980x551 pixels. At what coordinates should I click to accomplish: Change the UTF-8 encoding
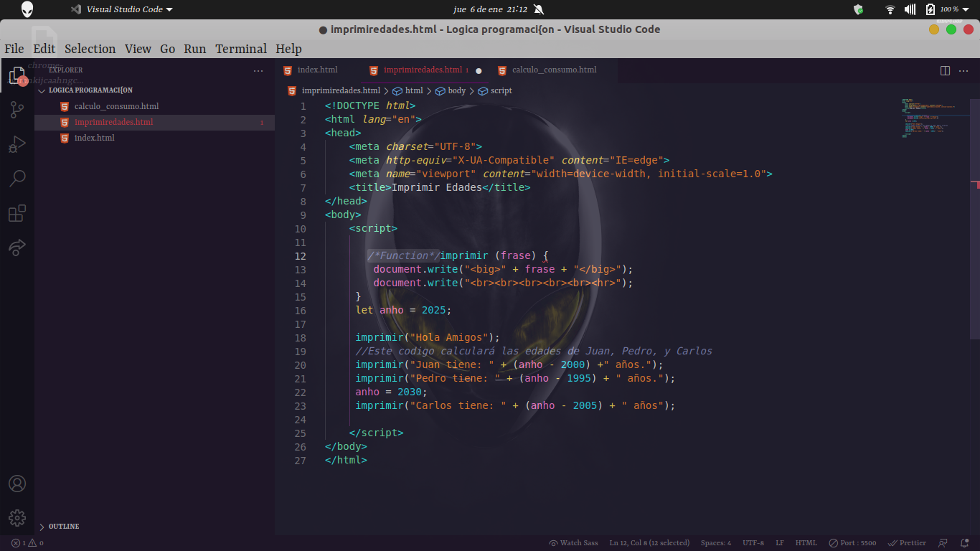(x=753, y=543)
